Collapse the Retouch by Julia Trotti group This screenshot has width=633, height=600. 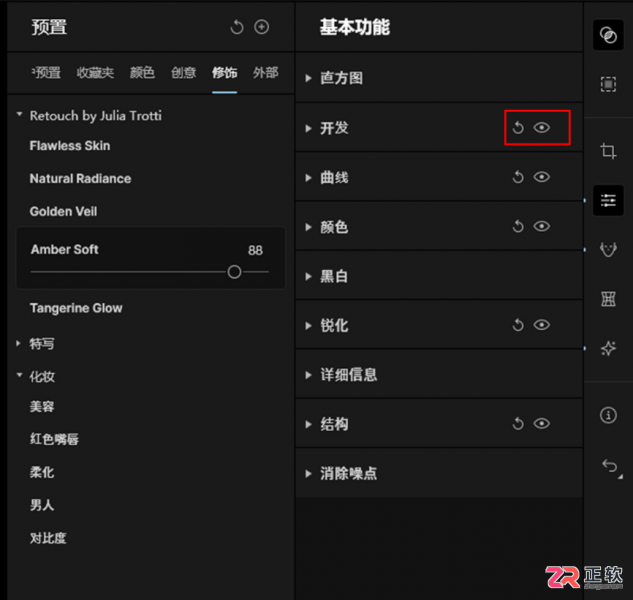tap(19, 115)
